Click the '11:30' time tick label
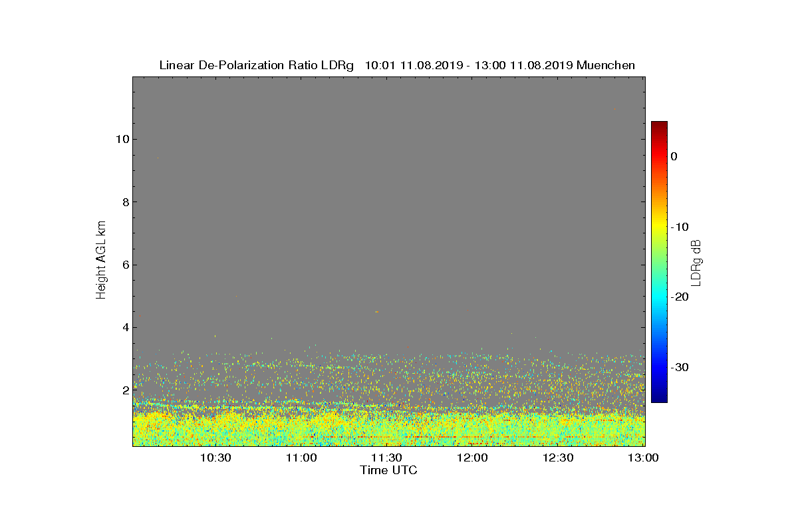The image size is (798, 532). coord(386,458)
